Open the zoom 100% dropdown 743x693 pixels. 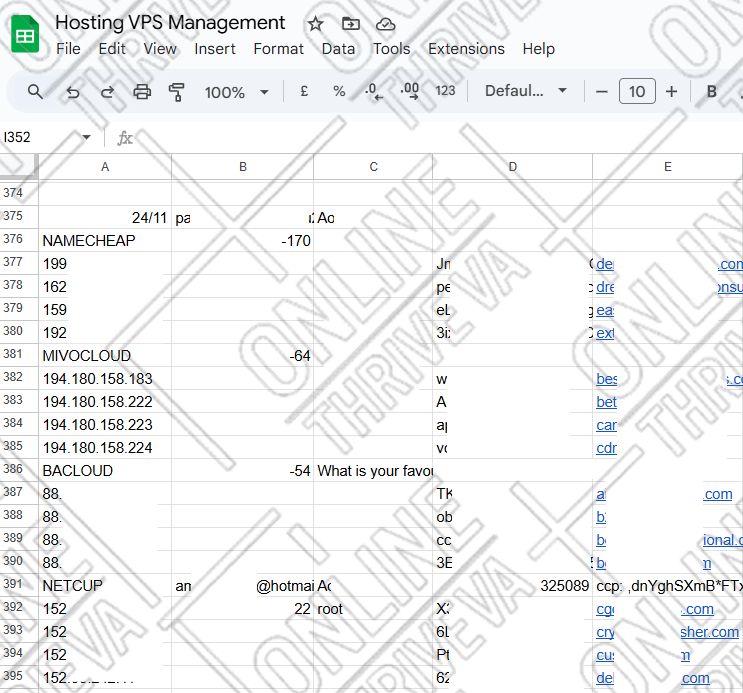point(236,92)
